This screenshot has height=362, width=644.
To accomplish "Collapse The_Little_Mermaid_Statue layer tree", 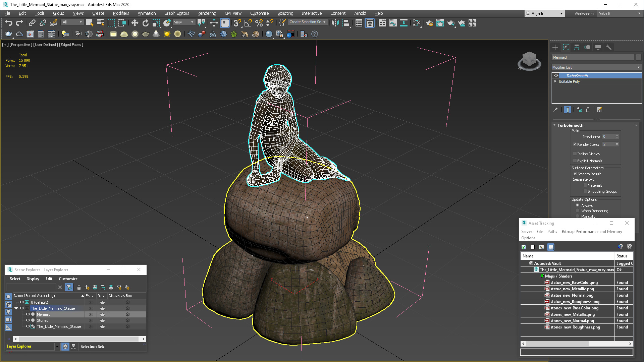I will [x=16, y=308].
